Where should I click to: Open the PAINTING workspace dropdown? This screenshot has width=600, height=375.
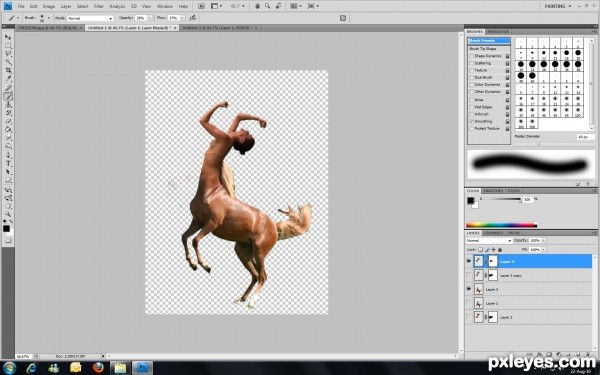[x=558, y=6]
